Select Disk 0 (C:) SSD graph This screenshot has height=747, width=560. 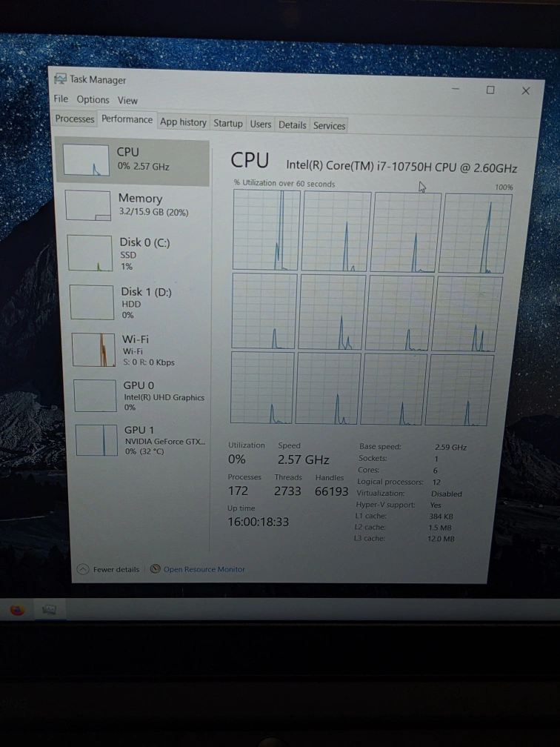click(90, 253)
